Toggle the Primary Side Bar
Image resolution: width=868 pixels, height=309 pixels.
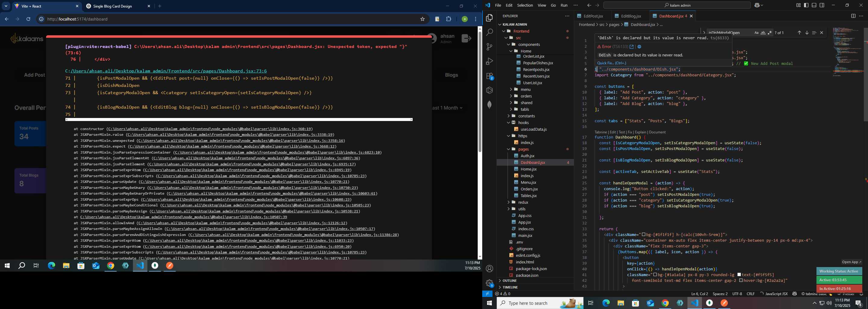[x=806, y=5]
